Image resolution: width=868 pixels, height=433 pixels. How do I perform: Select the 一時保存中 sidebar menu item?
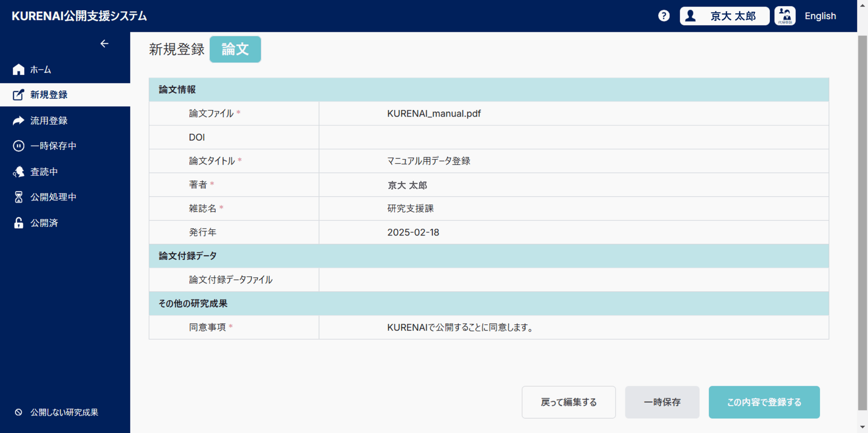click(65, 146)
